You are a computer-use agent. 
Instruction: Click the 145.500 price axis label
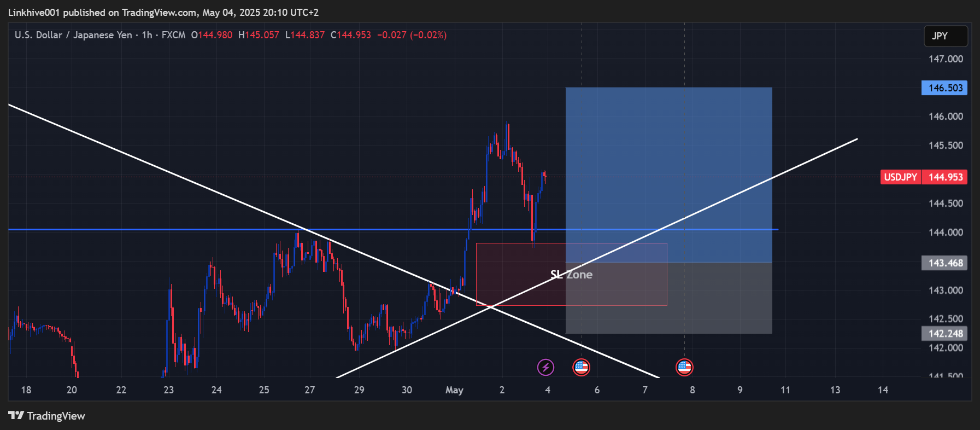pyautogui.click(x=946, y=146)
